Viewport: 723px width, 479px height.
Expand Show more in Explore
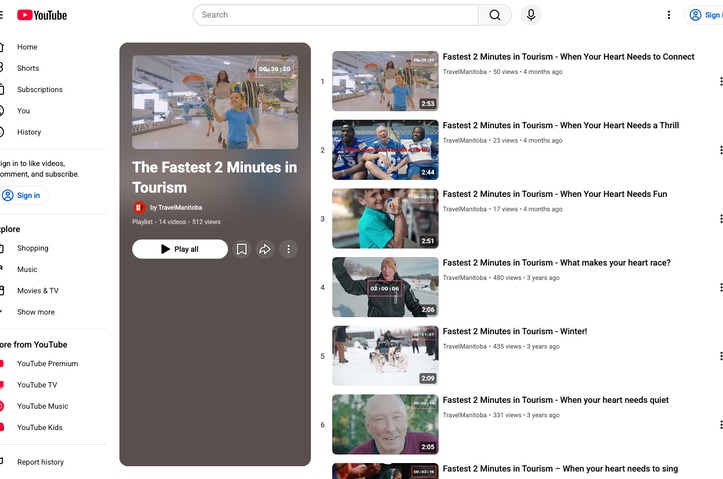(36, 311)
